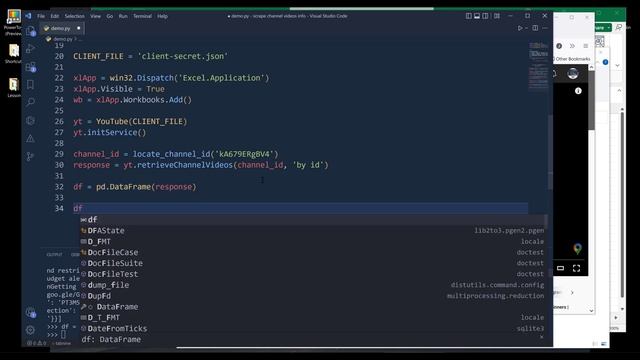Screen dimensions: 640x360
Task: Choose the DateFromTicks suggestion
Action: (x=312, y=328)
